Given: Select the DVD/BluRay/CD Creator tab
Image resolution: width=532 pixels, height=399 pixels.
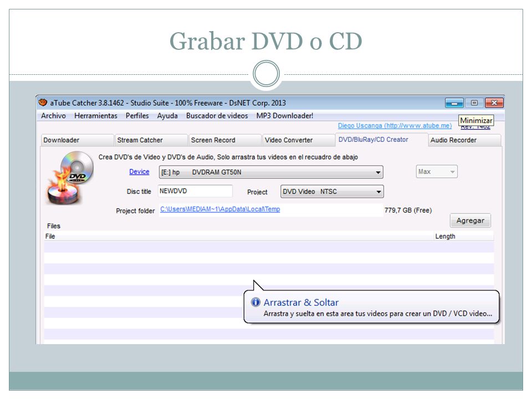Looking at the screenshot, I should pos(381,140).
